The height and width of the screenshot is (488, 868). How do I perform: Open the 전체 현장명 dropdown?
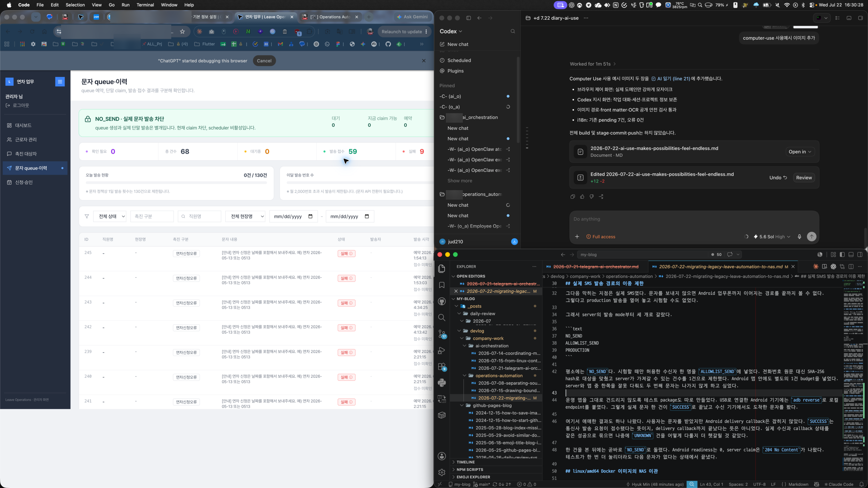tap(245, 216)
